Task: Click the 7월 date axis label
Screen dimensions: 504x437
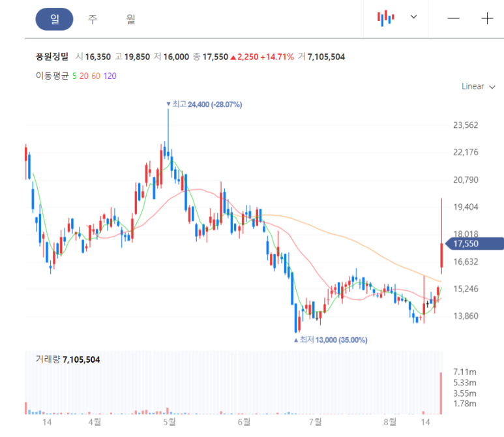Action: click(315, 422)
